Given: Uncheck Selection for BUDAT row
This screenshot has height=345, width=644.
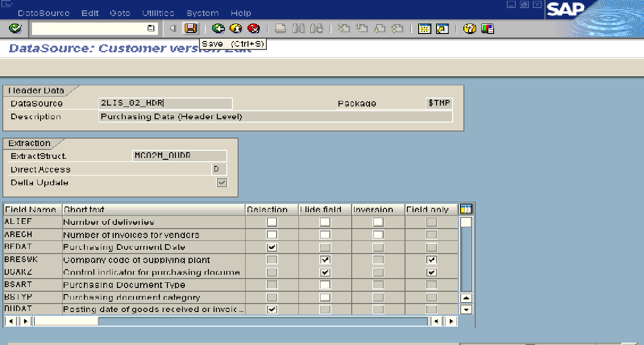Looking at the screenshot, I should 272,310.
